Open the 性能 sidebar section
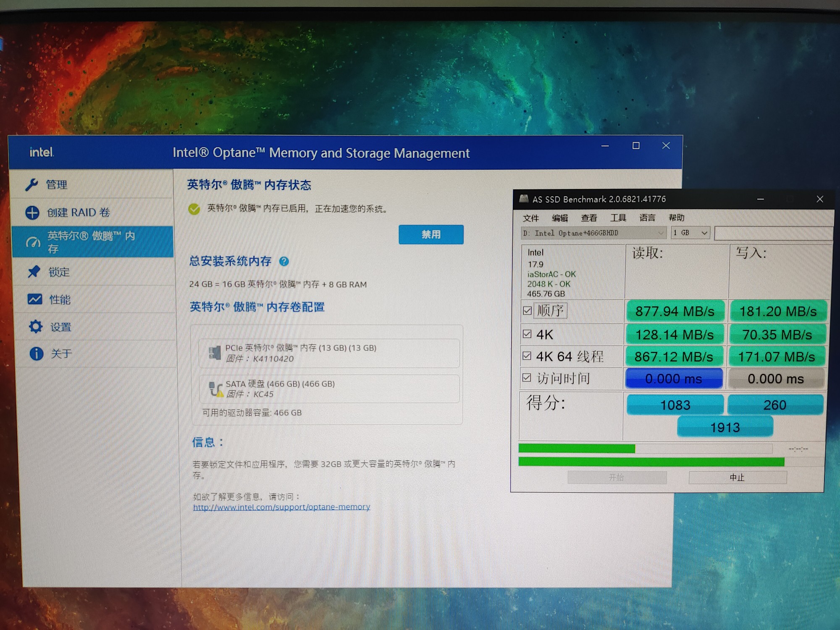This screenshot has height=630, width=840. click(94, 299)
